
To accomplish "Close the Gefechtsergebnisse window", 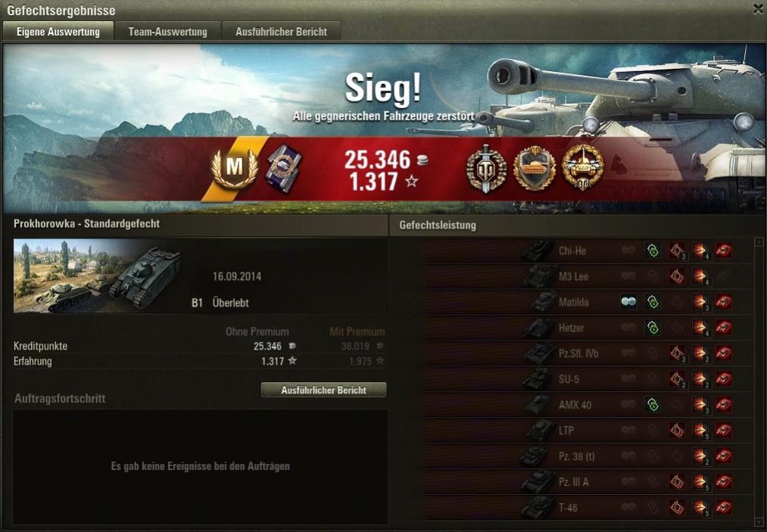I will [x=759, y=8].
